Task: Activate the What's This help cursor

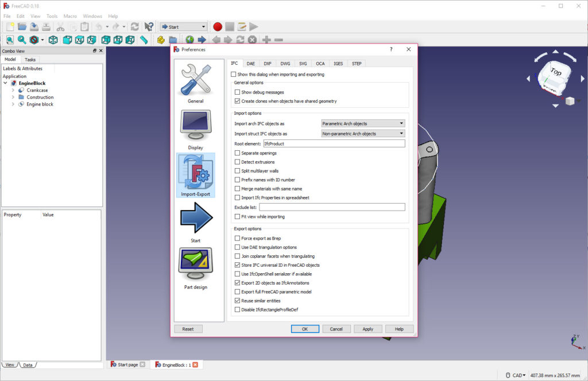Action: [149, 26]
